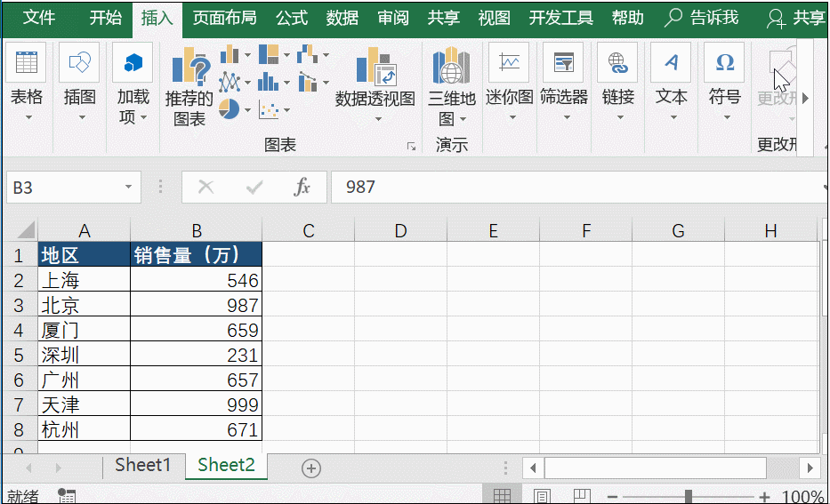Insert a combo chart
Screen dimensions: 830x504
pos(308,82)
